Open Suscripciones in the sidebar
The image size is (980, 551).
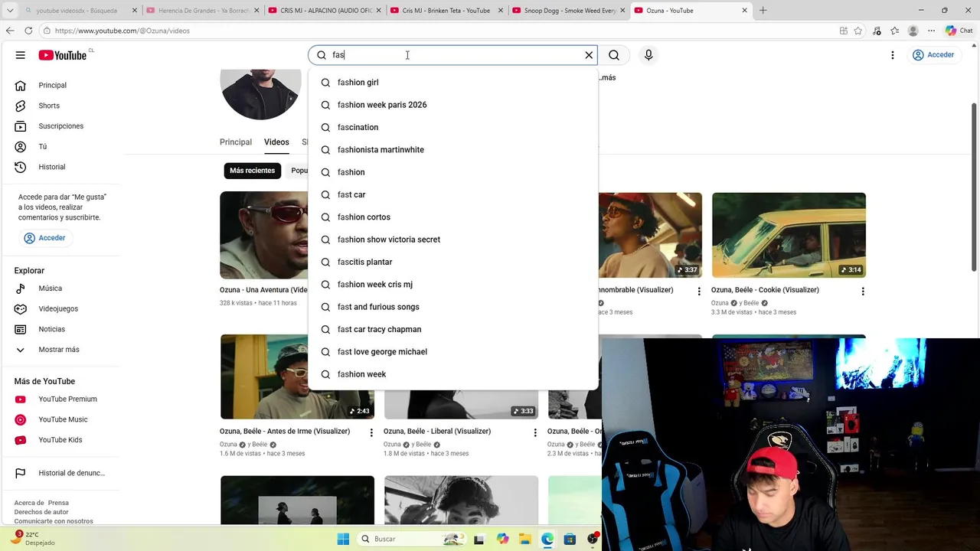pyautogui.click(x=61, y=126)
